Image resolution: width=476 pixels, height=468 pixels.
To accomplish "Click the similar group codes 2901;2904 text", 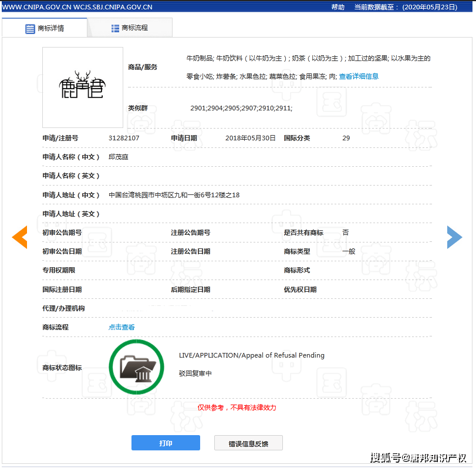I will [x=241, y=108].
